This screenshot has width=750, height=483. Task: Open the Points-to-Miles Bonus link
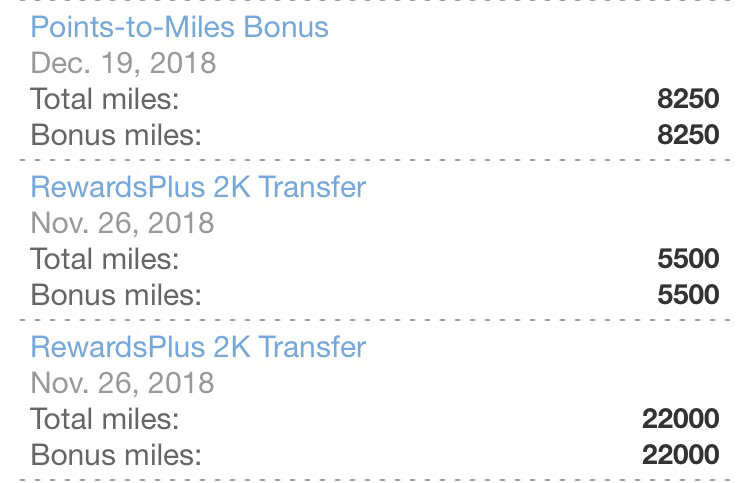(179, 27)
